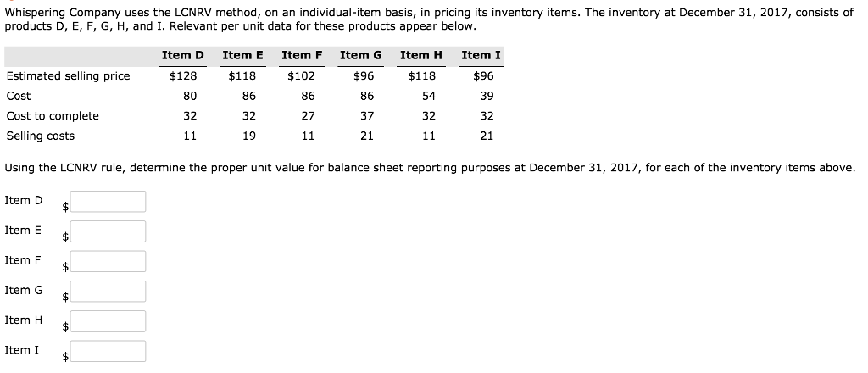This screenshot has width=868, height=373.
Task: Click Item H's cost value of 54
Action: pos(428,96)
